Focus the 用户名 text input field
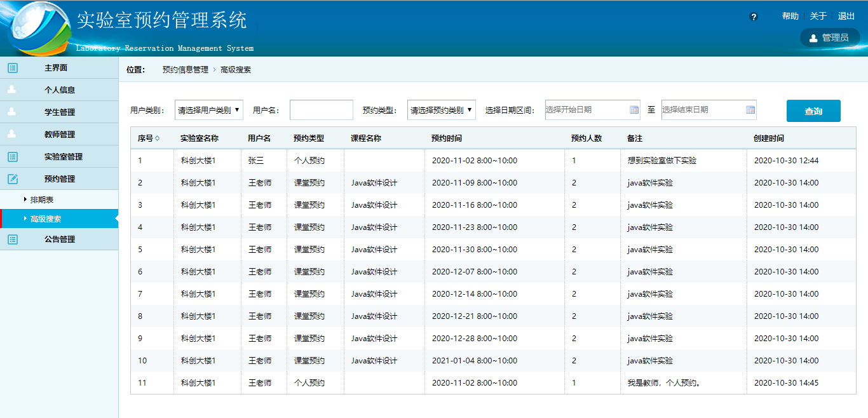This screenshot has width=868, height=418. click(x=322, y=110)
